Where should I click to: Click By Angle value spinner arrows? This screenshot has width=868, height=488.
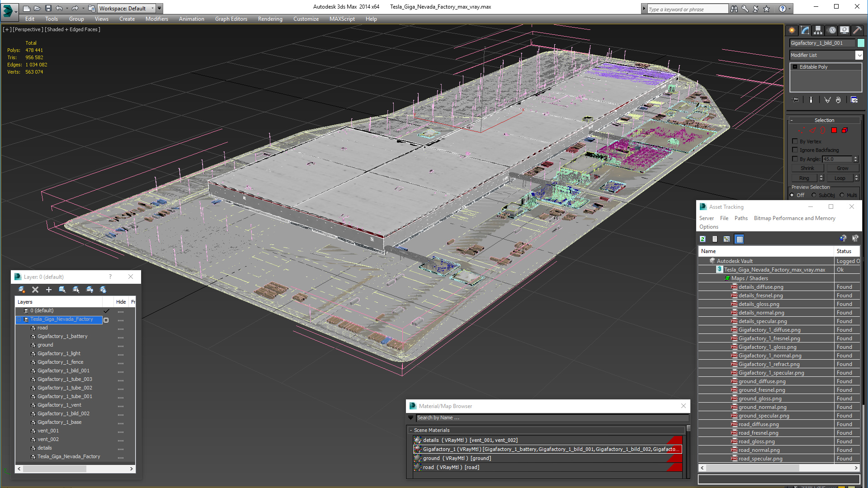pos(855,159)
